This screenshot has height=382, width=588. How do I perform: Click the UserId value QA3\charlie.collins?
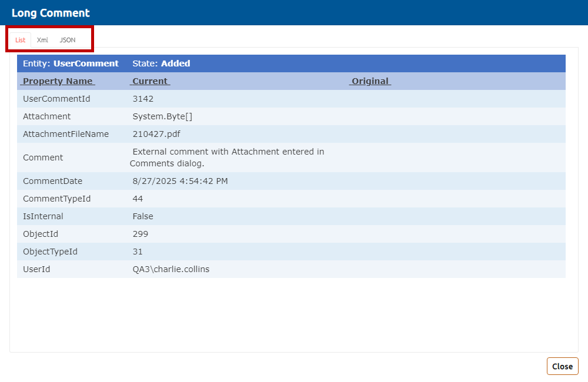point(171,269)
